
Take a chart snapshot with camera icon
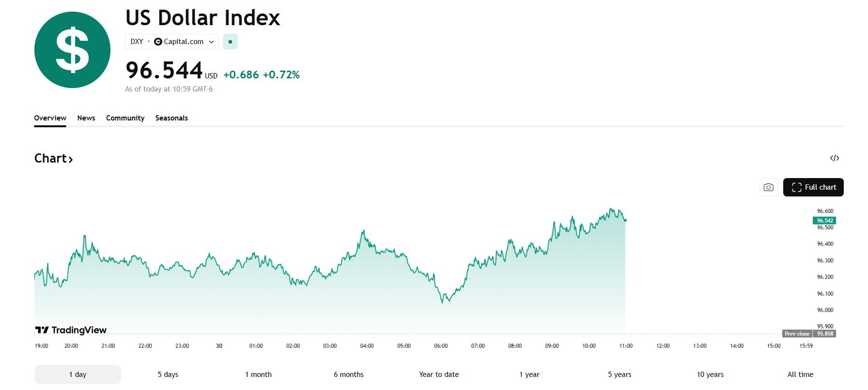click(x=768, y=187)
